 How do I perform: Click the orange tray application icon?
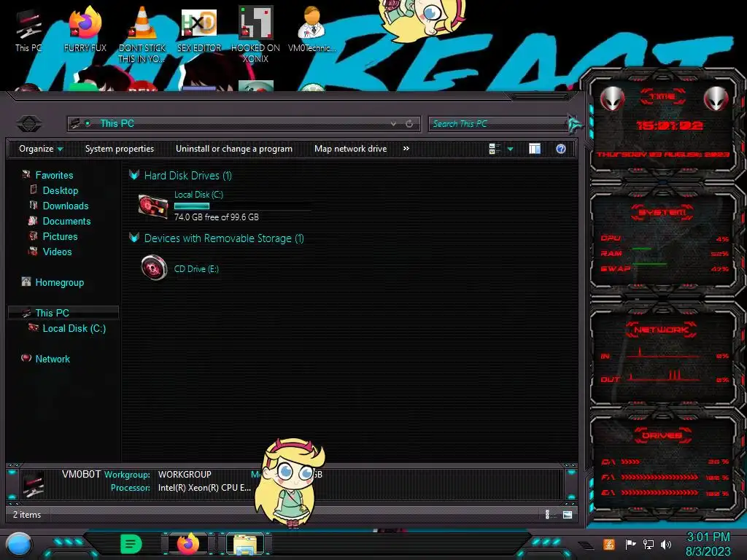[609, 544]
